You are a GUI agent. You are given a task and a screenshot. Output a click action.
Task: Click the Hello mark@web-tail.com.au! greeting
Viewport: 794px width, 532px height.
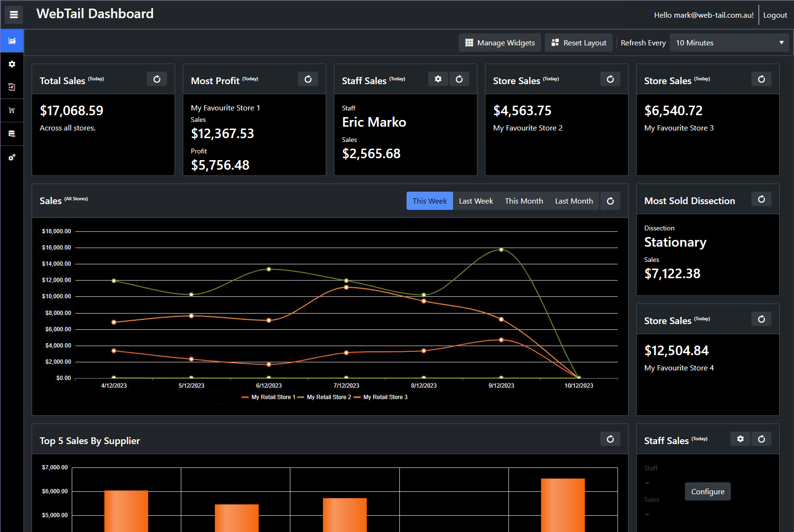click(x=704, y=15)
